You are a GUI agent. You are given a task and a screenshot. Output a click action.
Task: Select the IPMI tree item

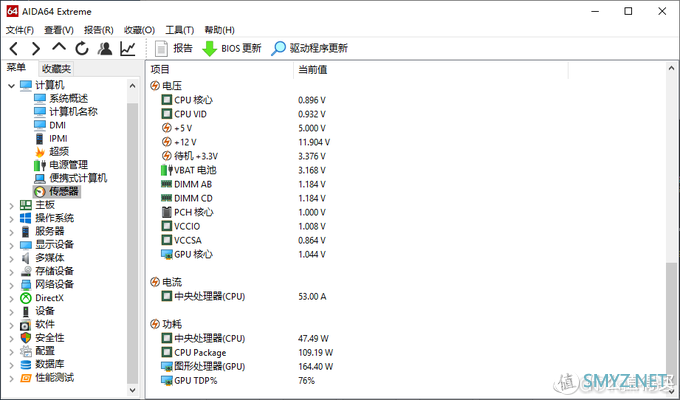58,138
